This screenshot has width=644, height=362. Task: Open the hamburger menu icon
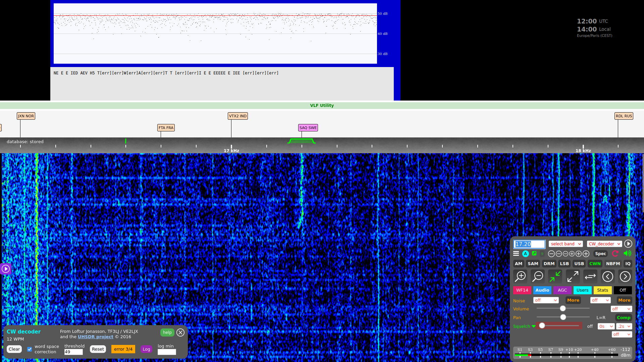[x=516, y=254]
